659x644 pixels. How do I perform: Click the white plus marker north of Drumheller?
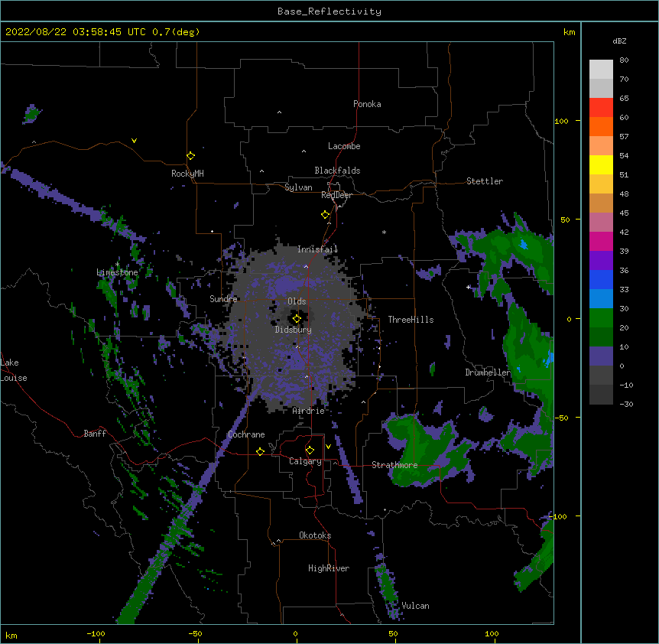point(468,287)
